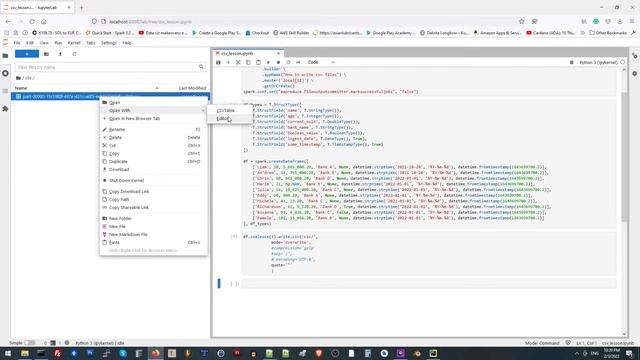Focus the filter files by name field
The image size is (640, 360).
(110, 67)
